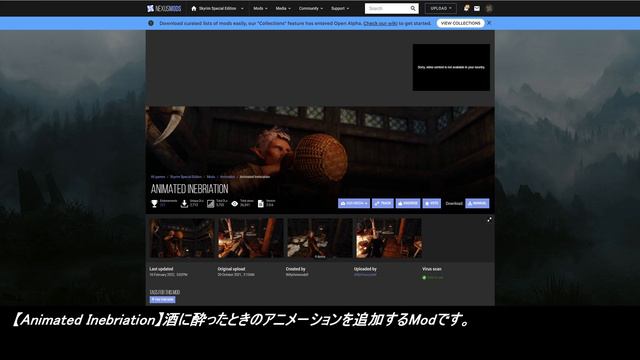This screenshot has width=640, height=360.
Task: Click the 'Created by' label
Action: click(x=296, y=269)
